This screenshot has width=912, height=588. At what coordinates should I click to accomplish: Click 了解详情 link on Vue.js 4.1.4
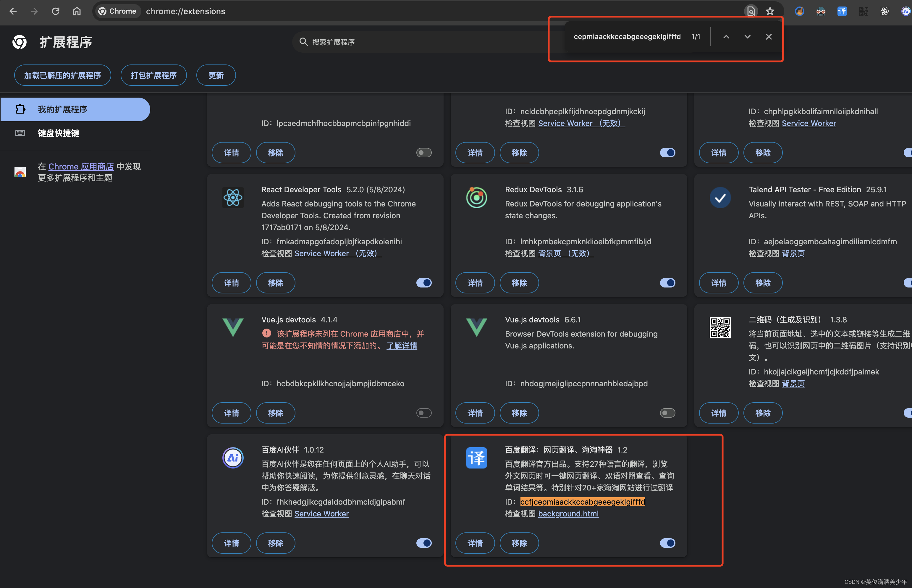tap(402, 345)
